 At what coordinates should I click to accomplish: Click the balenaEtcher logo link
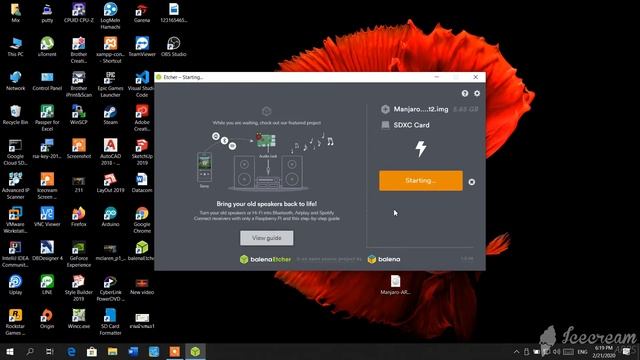pos(266,259)
